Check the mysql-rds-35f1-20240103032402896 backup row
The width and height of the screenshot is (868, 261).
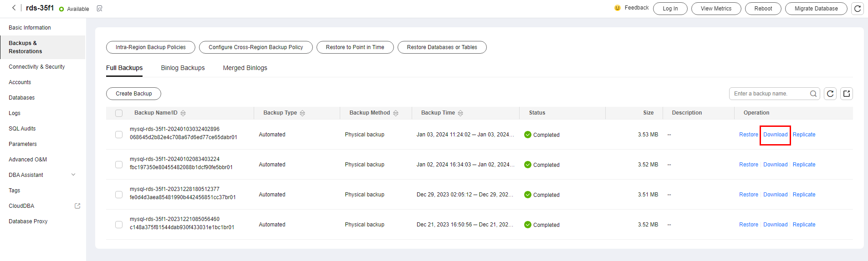click(119, 135)
